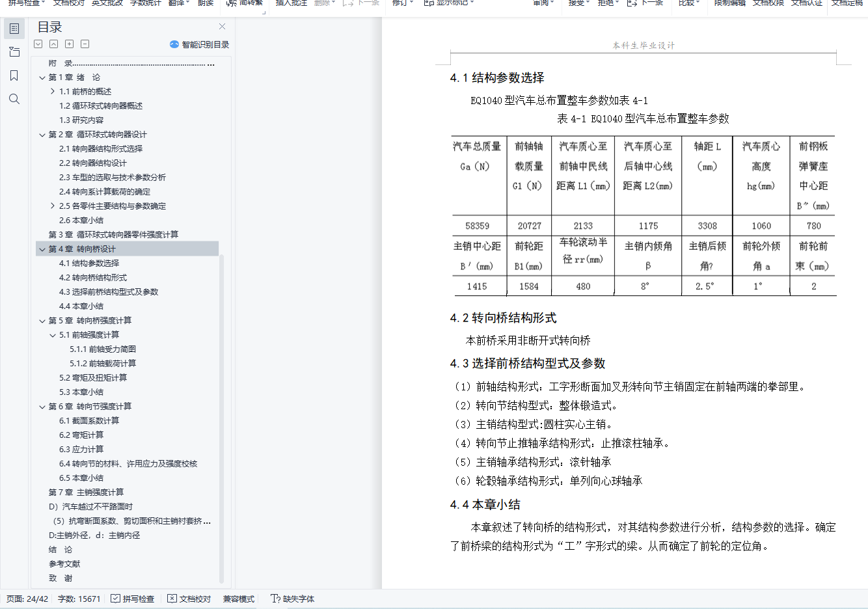Click the 页面: 24/42 status bar indicator
868x609 pixels.
[27, 599]
